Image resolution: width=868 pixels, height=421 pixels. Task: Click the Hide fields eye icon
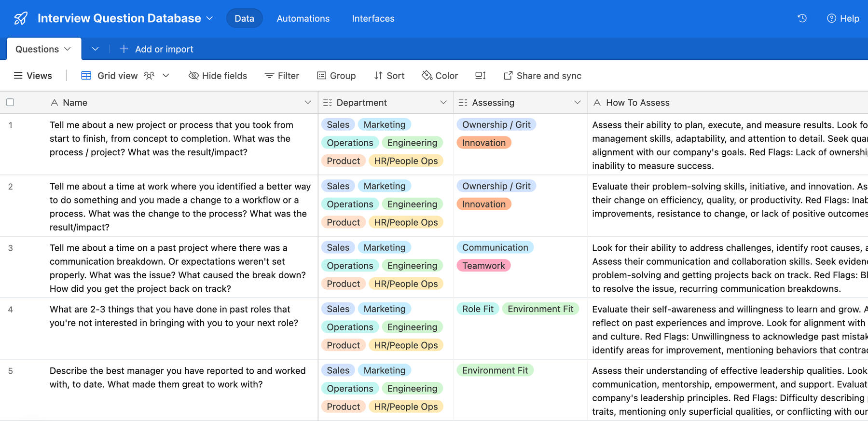(x=193, y=76)
